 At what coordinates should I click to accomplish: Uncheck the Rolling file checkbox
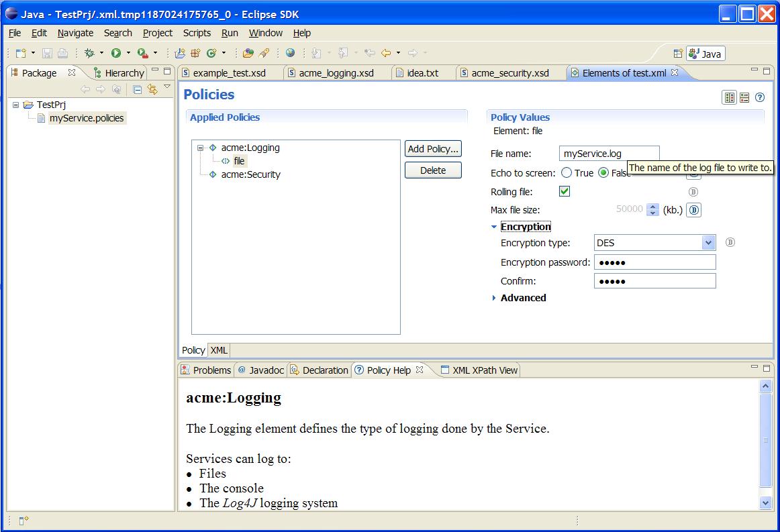pos(565,191)
